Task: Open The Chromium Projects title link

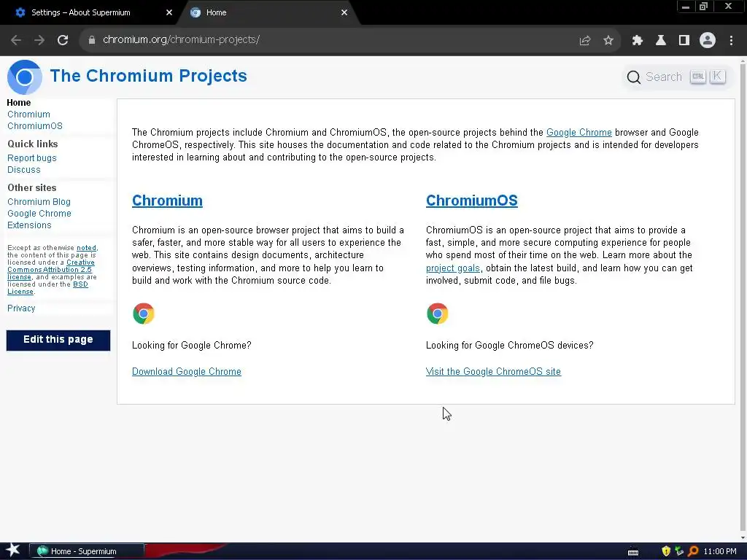Action: (149, 76)
